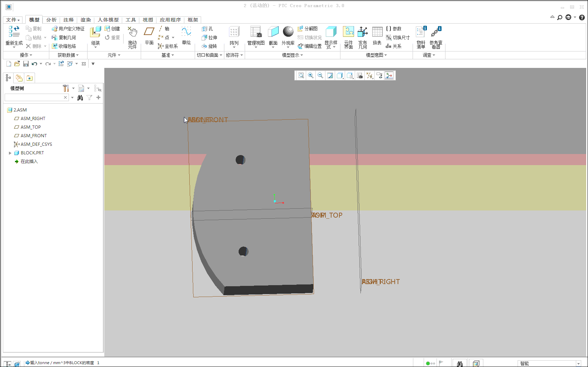The width and height of the screenshot is (588, 367).
Task: Click the 拉伸 (Extrude) tool
Action: [x=209, y=37]
